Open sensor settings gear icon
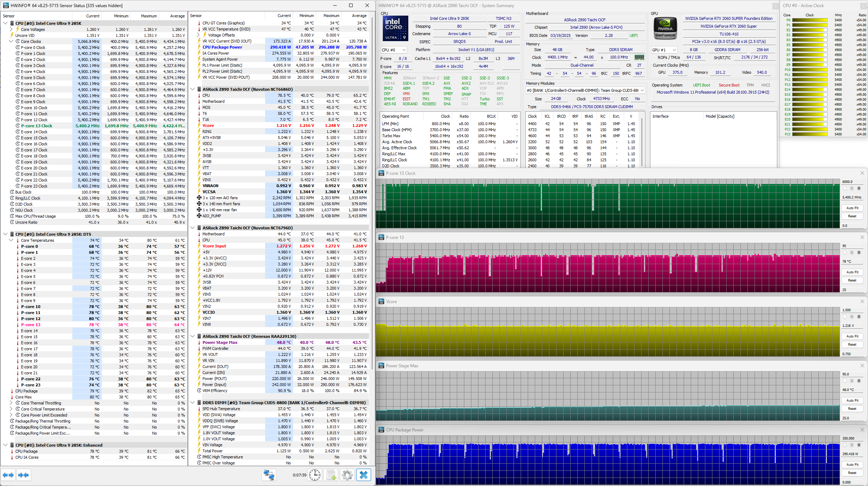 point(347,475)
